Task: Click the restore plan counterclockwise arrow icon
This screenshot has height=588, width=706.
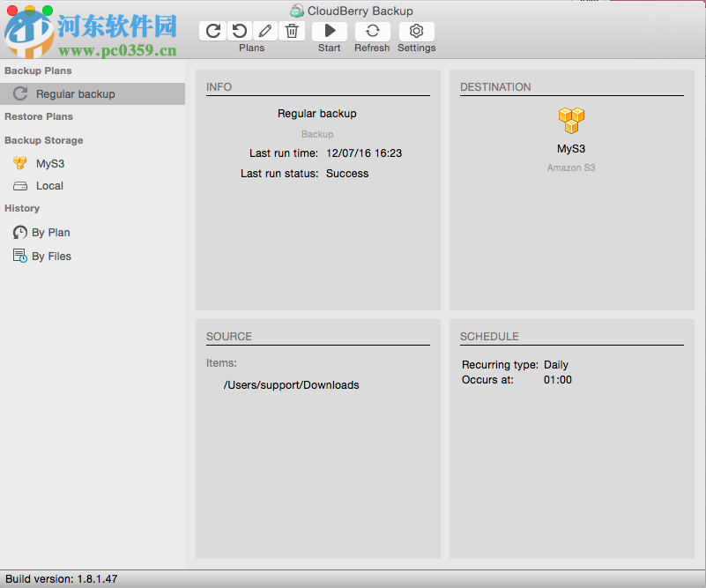Action: click(239, 31)
